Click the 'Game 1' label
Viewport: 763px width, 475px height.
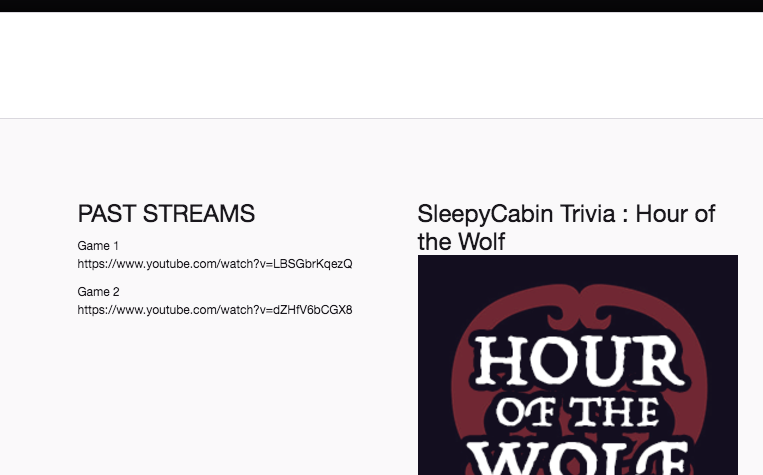pos(98,246)
